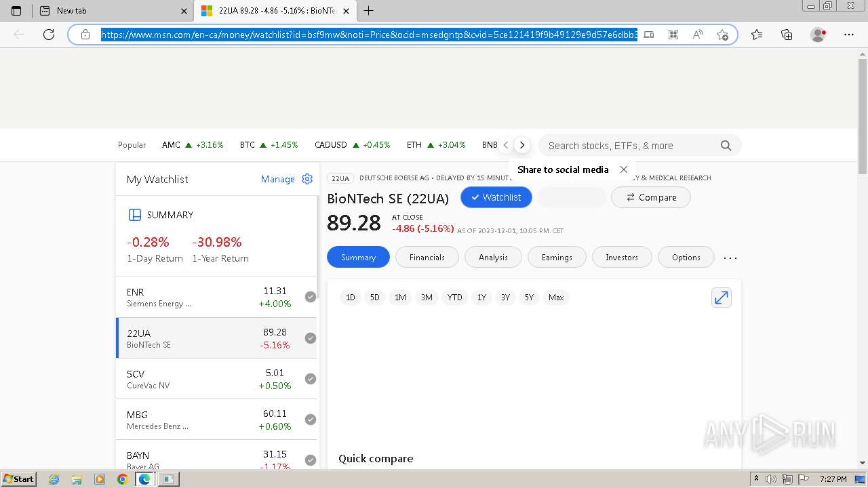Expand the chart to full screen

click(x=722, y=298)
